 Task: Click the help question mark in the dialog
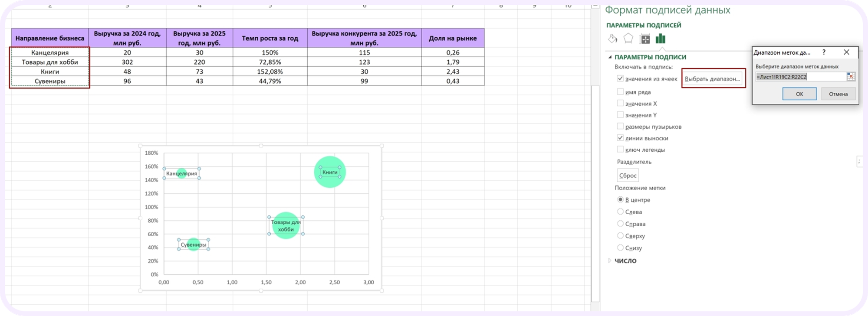pos(824,52)
